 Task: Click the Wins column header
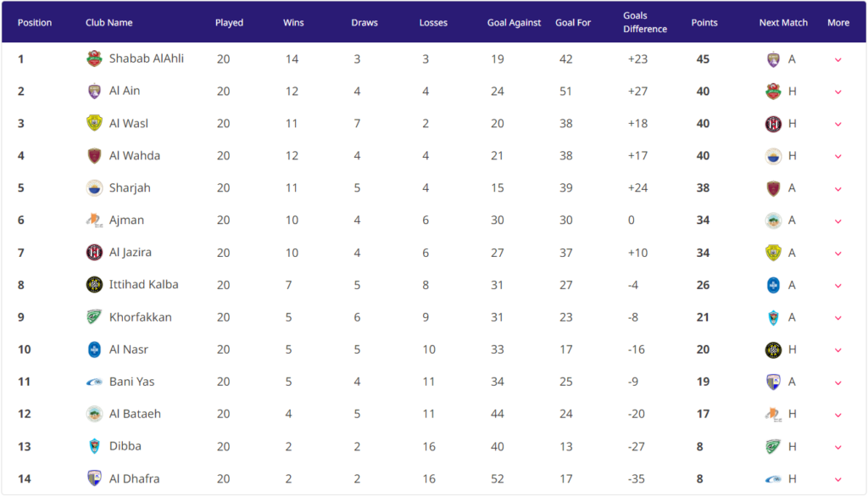pyautogui.click(x=293, y=23)
